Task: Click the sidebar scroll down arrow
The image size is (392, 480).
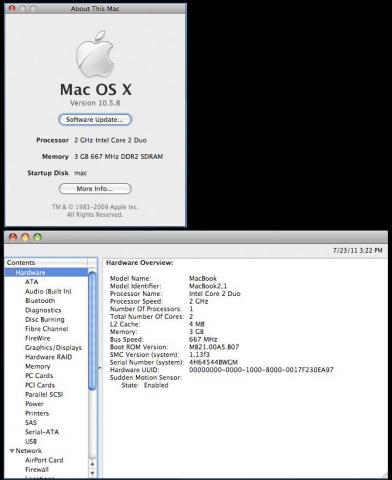Action: tap(92, 473)
